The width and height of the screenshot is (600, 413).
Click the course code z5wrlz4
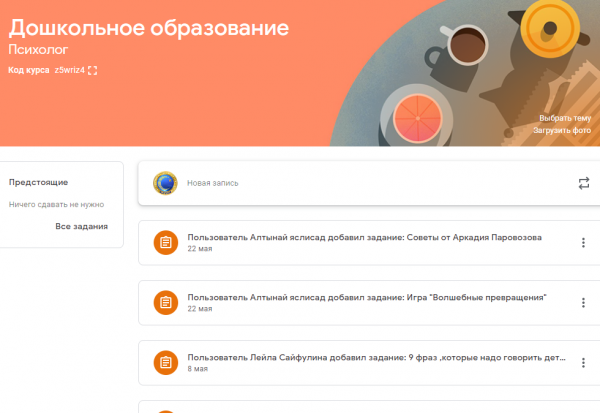pos(68,70)
